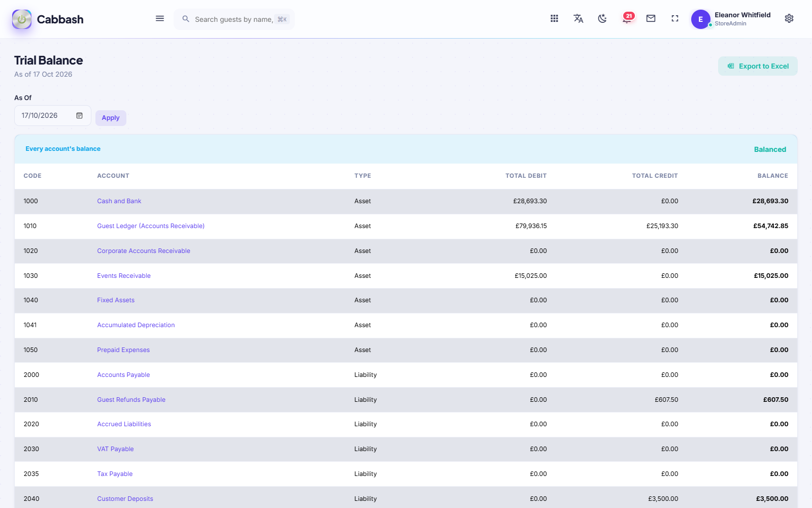812x508 pixels.
Task: Click the As Of date input
Action: [53, 116]
